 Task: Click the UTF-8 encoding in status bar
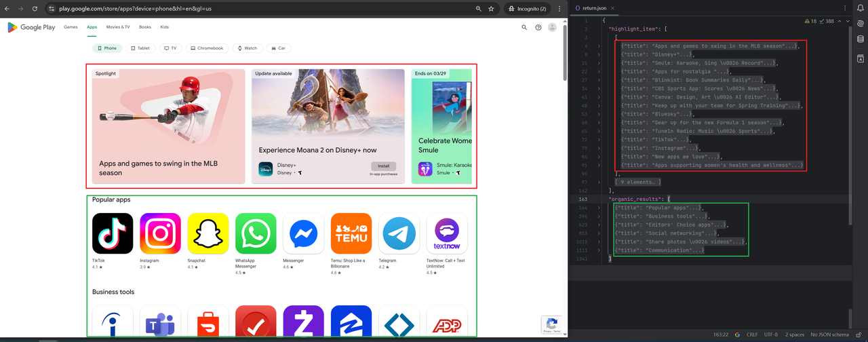pos(771,335)
